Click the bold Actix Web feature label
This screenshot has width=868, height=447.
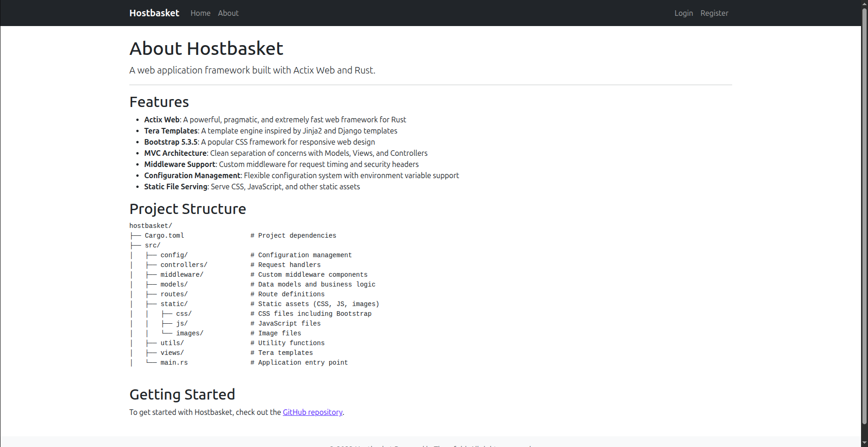[161, 120]
